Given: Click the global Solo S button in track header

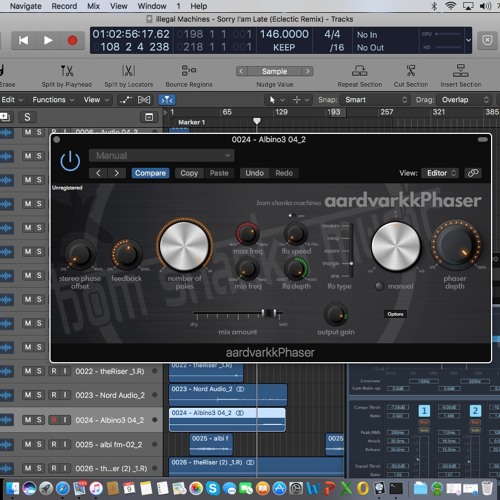Looking at the screenshot, I should (27, 117).
